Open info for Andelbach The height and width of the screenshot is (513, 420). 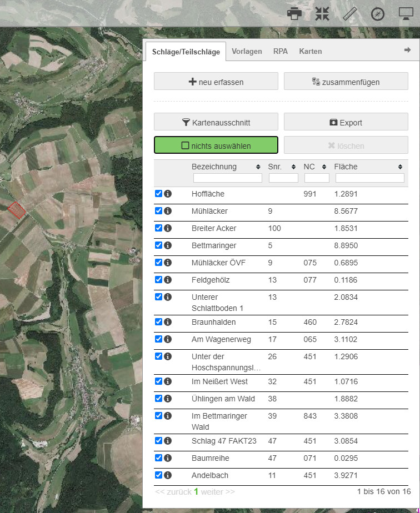point(168,475)
